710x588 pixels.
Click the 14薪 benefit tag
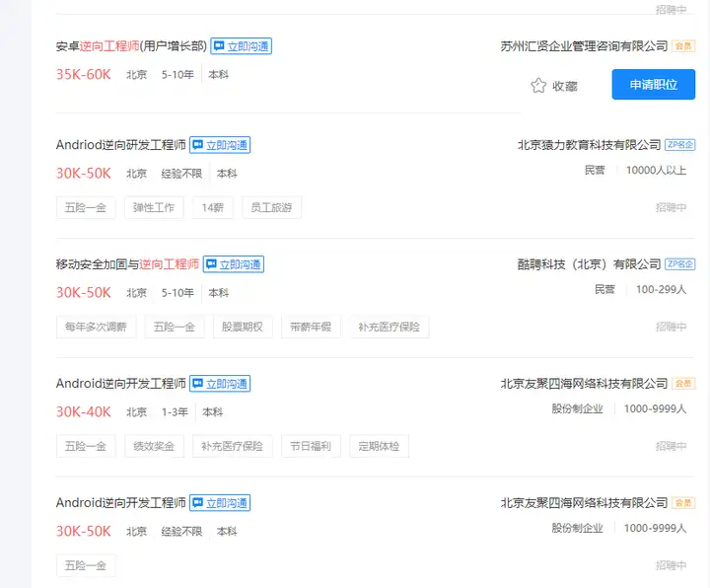pos(212,207)
